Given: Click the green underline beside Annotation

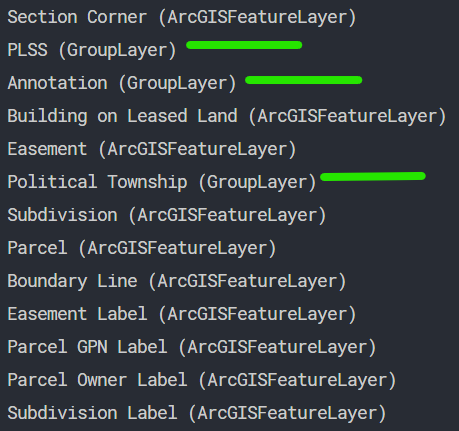Looking at the screenshot, I should point(303,80).
